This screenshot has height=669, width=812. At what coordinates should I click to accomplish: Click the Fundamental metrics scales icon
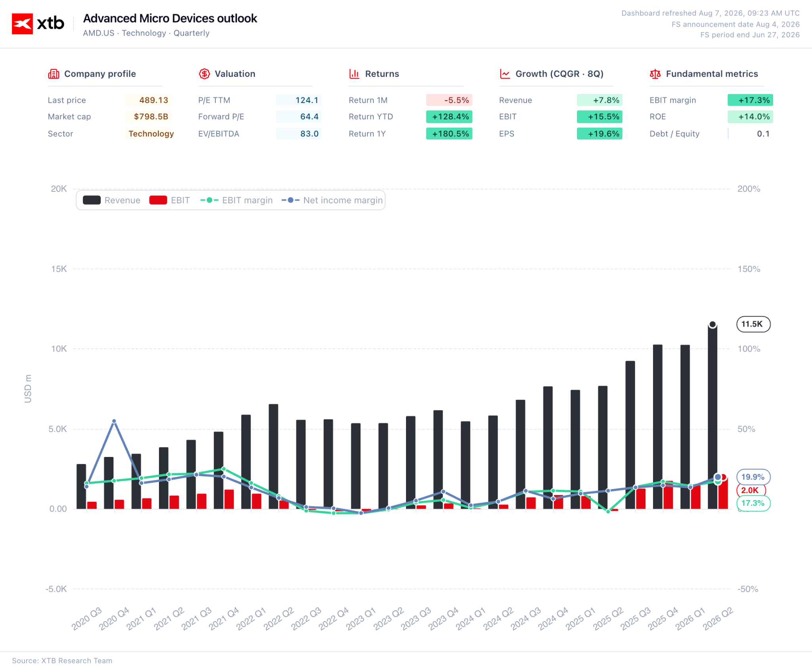tap(655, 74)
